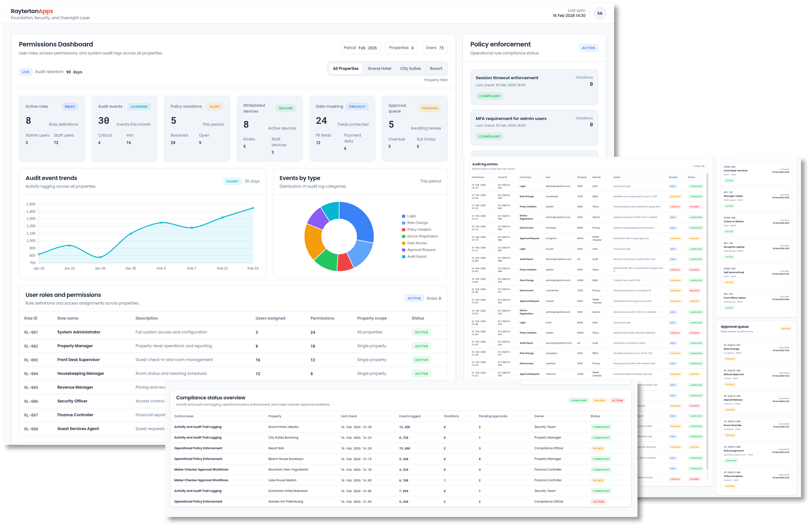Click the PRIVACY badge on Data masking card

[357, 106]
